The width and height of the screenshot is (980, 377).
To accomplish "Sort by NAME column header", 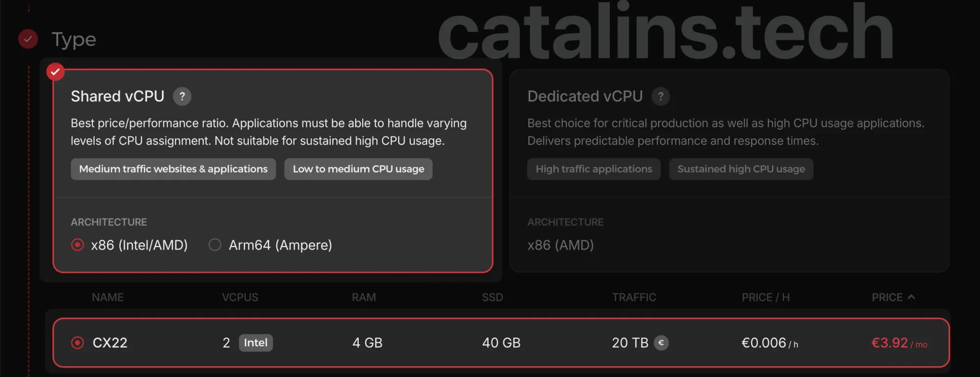I will 108,298.
